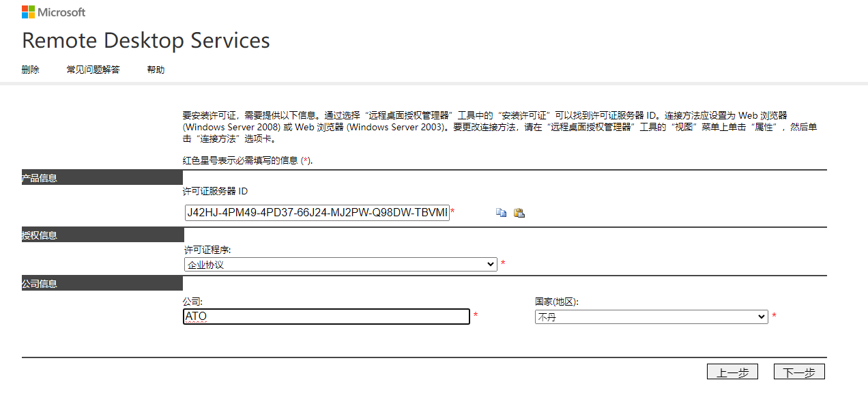The height and width of the screenshot is (410, 868).
Task: Click the 下一步 button
Action: [x=799, y=372]
